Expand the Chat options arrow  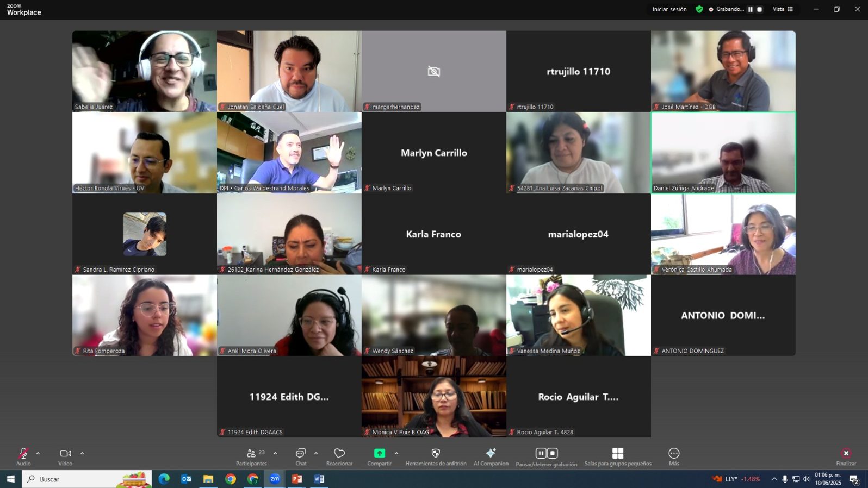click(316, 453)
